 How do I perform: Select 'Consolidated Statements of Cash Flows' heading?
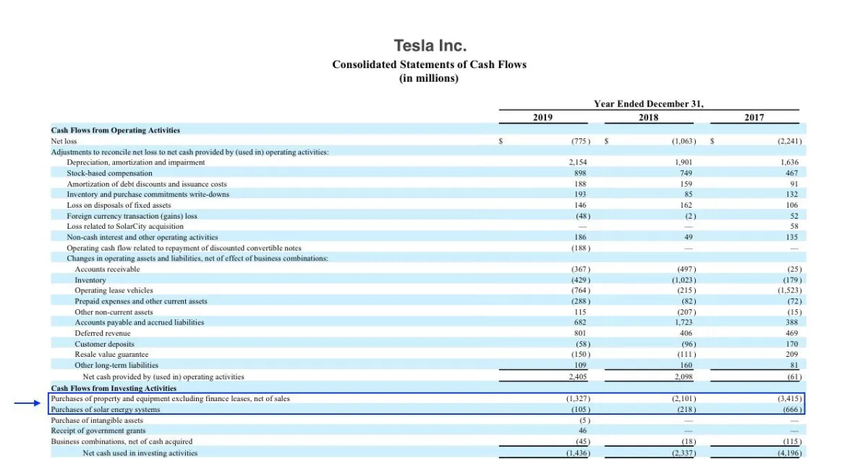click(x=430, y=64)
